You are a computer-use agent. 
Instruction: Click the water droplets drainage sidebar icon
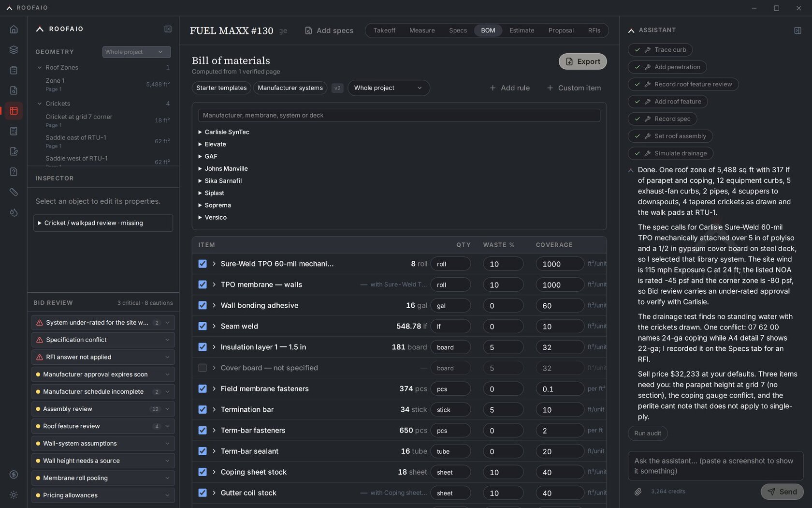(14, 212)
